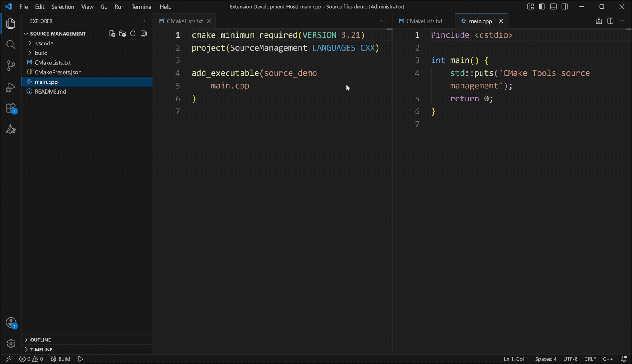Click line number 4 in CMakeLists.txt gutter
The height and width of the screenshot is (364, 632).
pos(178,73)
